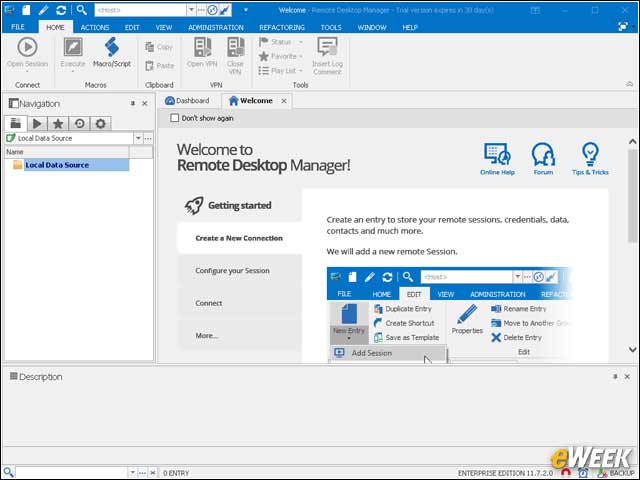Click the Copy clipboard icon
Image resolution: width=640 pixels, height=480 pixels.
coord(150,47)
